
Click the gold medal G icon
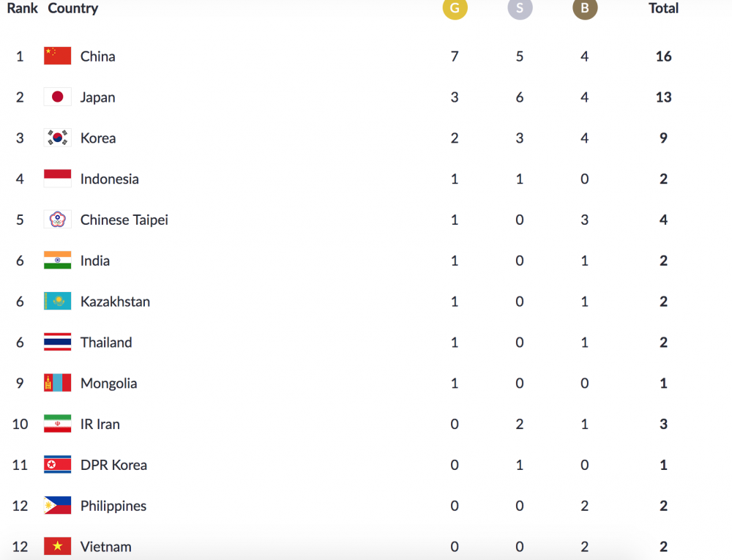(455, 8)
